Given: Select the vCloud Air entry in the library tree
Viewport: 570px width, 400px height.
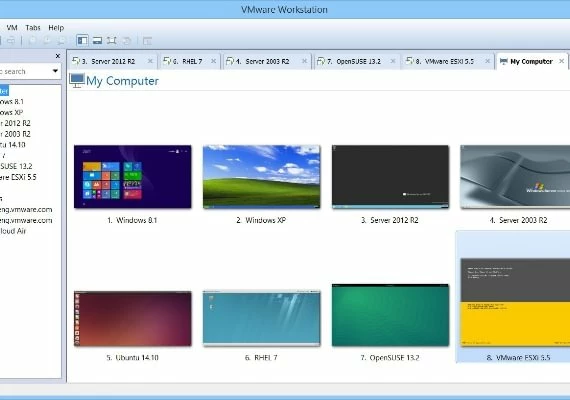Looking at the screenshot, I should pyautogui.click(x=13, y=231).
